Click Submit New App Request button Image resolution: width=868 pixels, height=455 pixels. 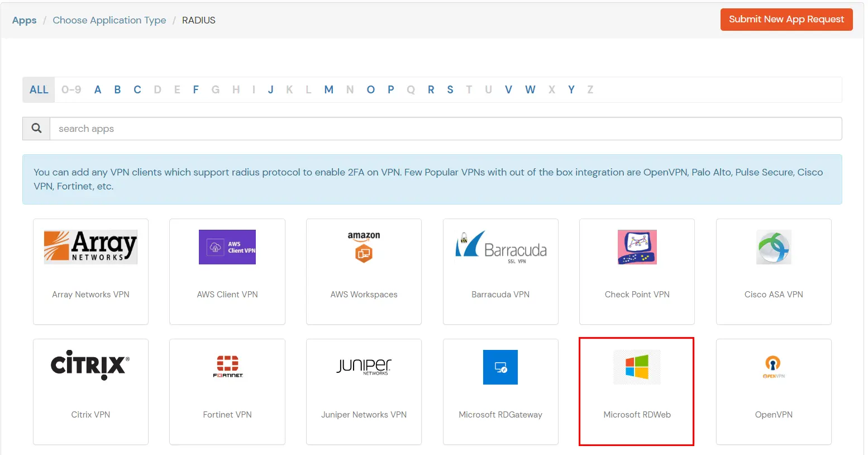tap(786, 20)
